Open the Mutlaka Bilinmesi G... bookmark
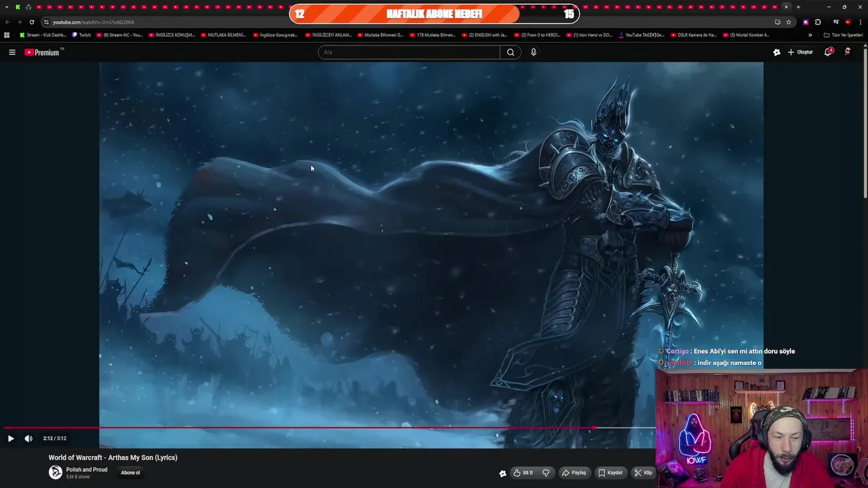 (380, 35)
